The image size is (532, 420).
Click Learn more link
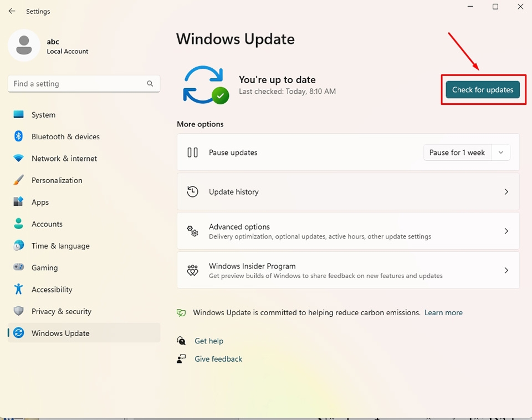point(443,312)
